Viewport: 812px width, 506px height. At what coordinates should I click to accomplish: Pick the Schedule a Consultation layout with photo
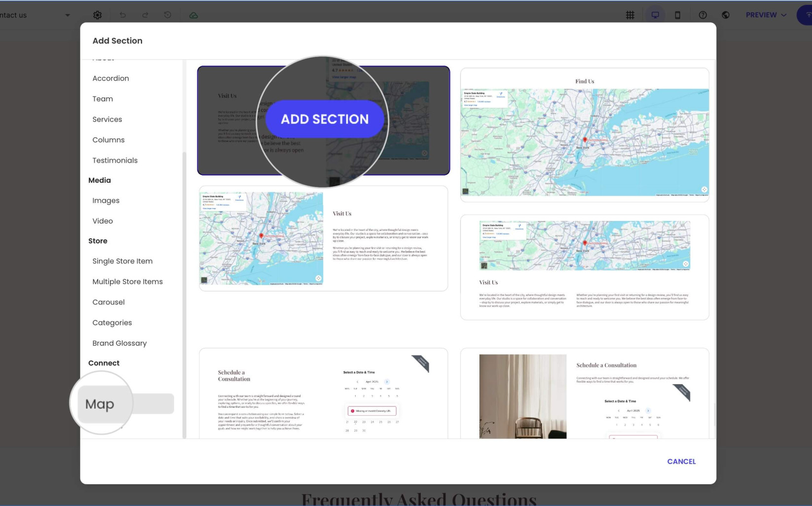(585, 394)
